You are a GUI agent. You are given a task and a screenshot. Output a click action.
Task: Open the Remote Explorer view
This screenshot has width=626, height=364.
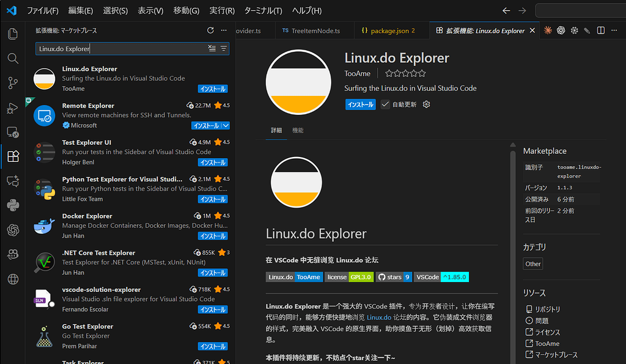coord(13,132)
